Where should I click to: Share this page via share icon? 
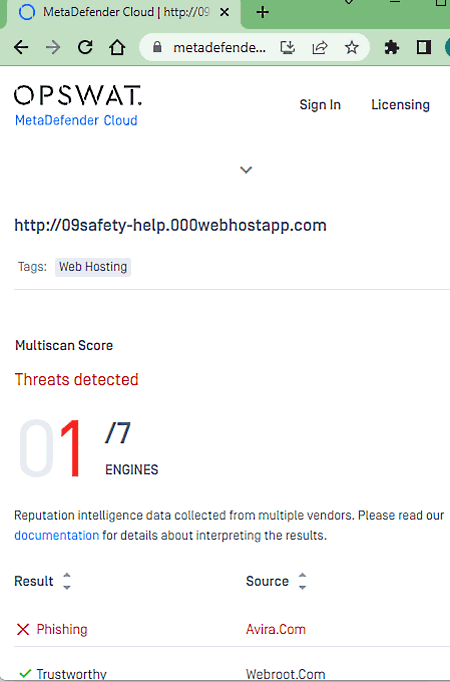[x=320, y=47]
